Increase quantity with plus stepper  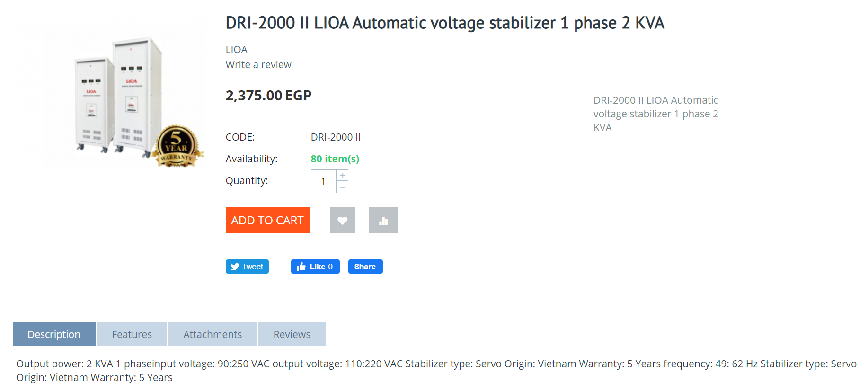343,176
